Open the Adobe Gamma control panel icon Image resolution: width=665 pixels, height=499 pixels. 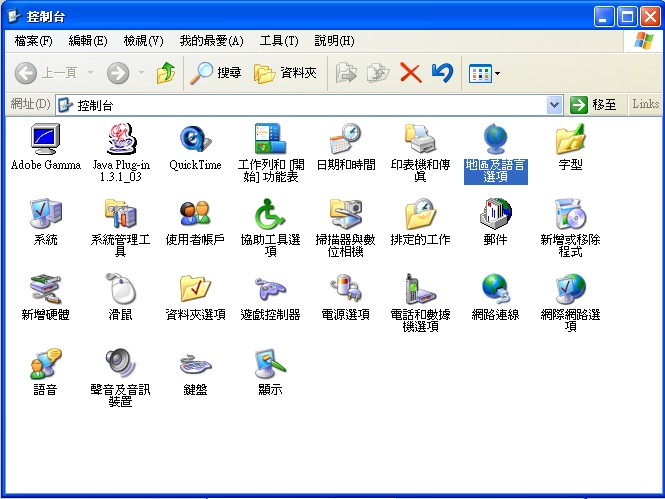pos(45,139)
